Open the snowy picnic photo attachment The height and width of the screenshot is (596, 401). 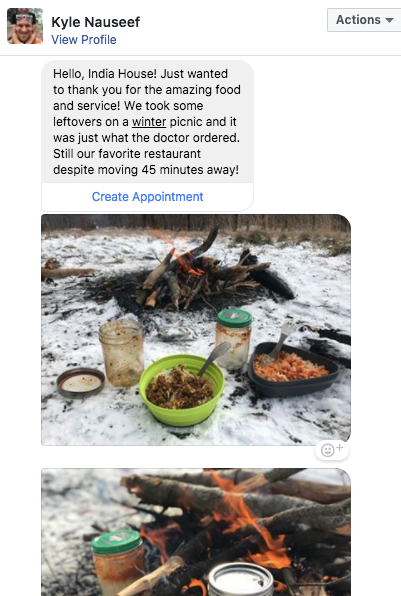point(196,330)
